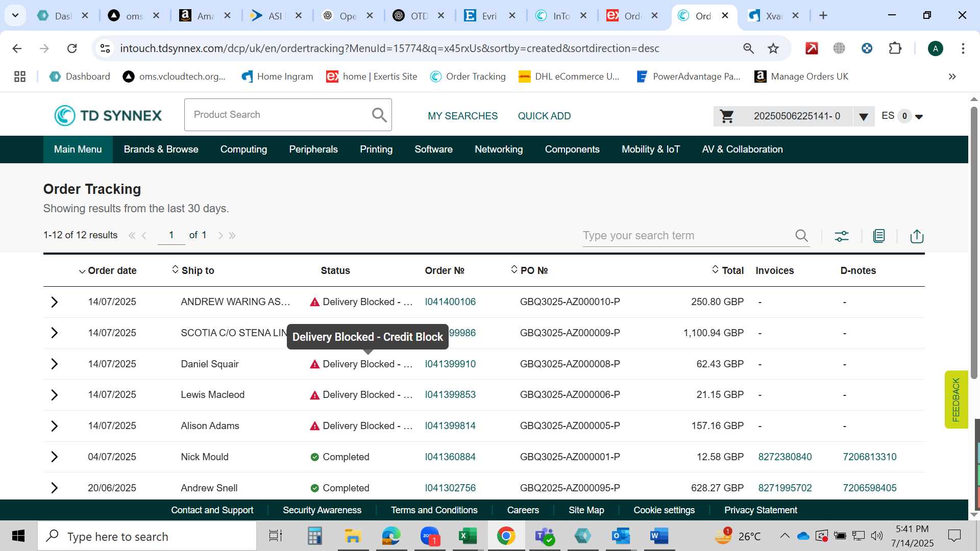Image resolution: width=980 pixels, height=551 pixels.
Task: Open the browser extensions puzzle icon
Action: click(895, 48)
